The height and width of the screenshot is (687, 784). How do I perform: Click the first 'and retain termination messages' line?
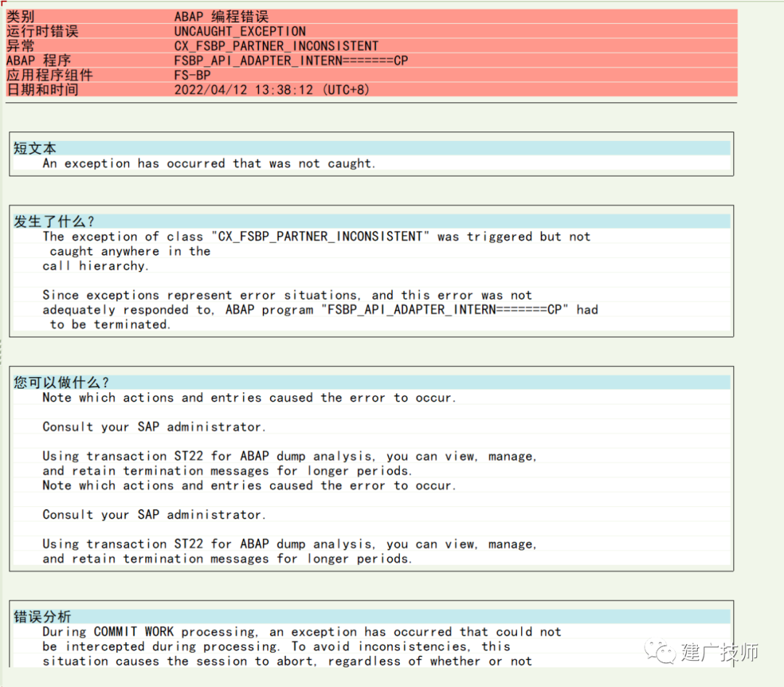click(227, 471)
